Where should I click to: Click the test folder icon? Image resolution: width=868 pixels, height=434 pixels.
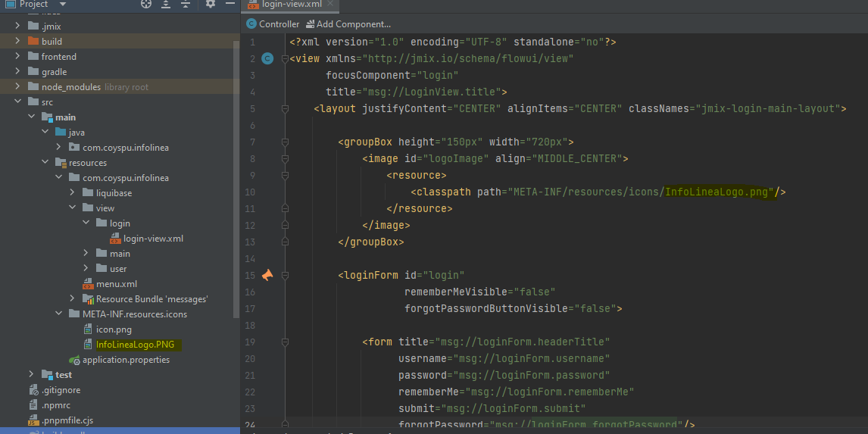coord(47,376)
